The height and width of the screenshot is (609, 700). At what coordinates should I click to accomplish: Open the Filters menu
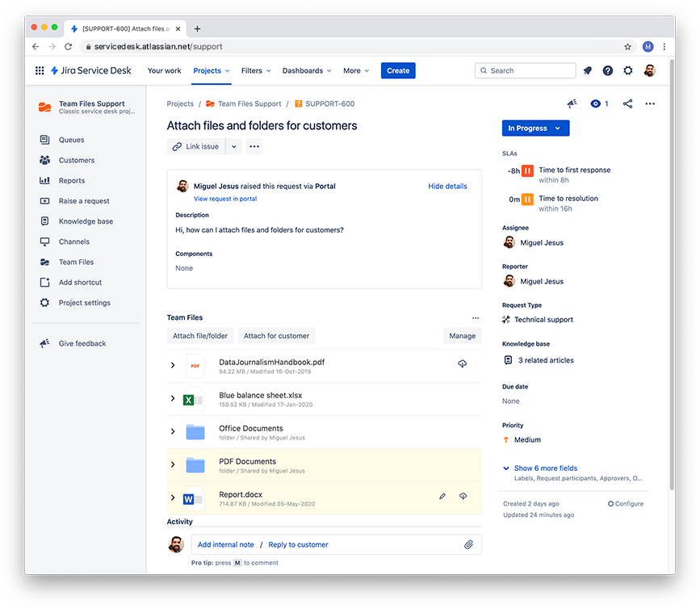[256, 70]
